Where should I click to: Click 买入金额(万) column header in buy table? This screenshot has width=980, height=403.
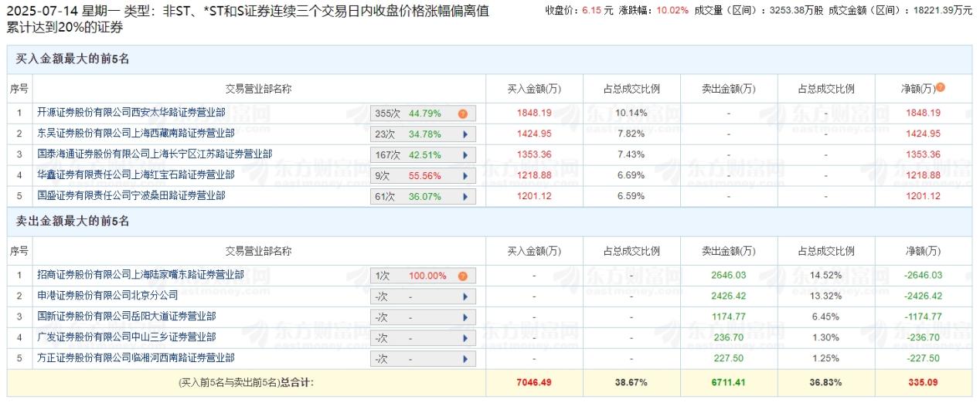pyautogui.click(x=533, y=89)
